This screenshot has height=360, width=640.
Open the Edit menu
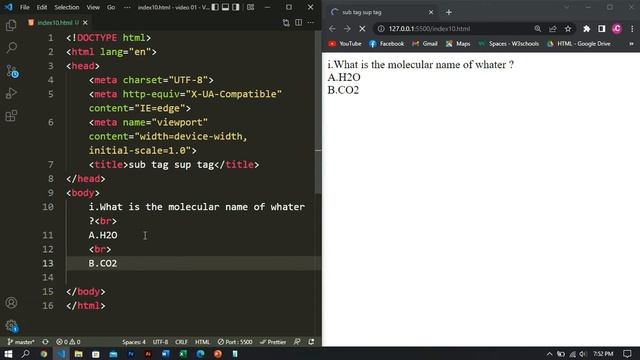point(42,7)
